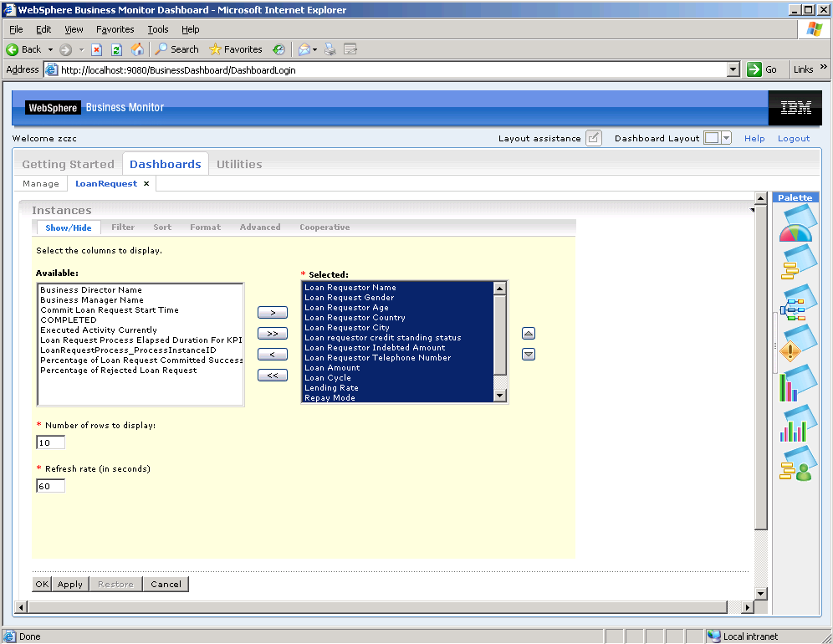Click the History toolbar icon

point(279,49)
